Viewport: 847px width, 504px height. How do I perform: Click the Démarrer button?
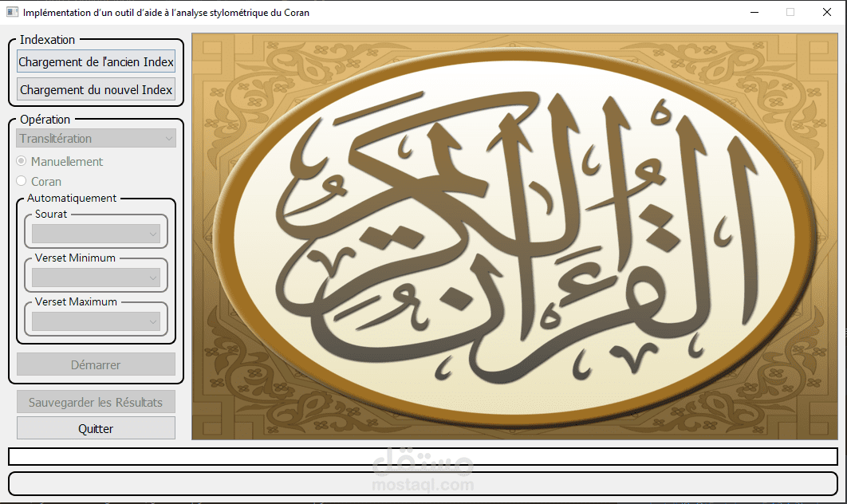coord(97,364)
